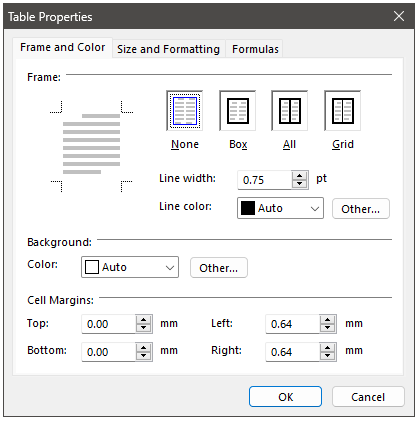Click Other button next to Line color
Screen dimensions: 419x421
361,209
